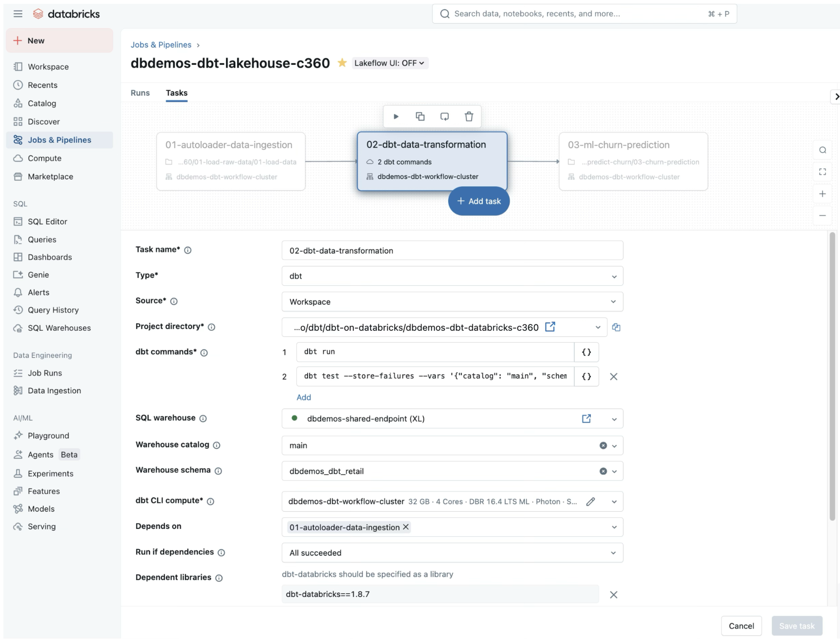Image resolution: width=840 pixels, height=639 pixels.
Task: Click the Add task button
Action: tap(478, 201)
